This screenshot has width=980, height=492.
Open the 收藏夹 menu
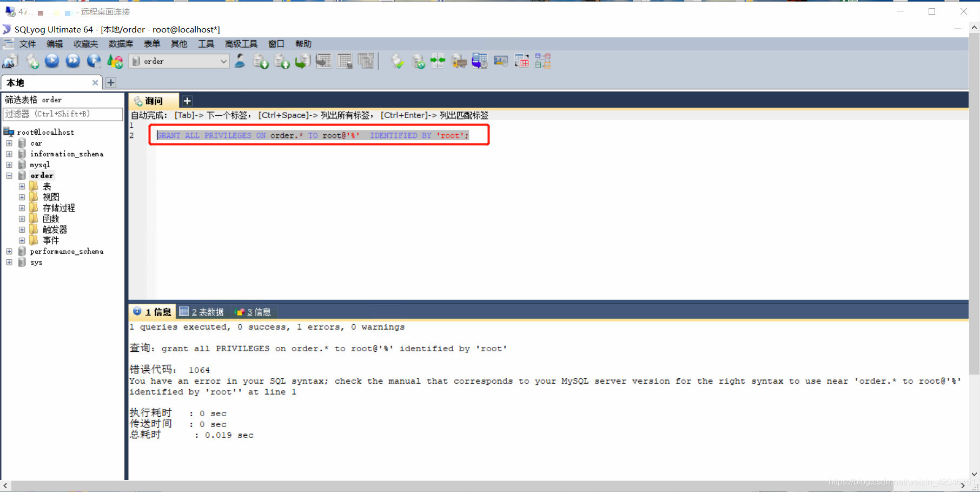coord(86,44)
